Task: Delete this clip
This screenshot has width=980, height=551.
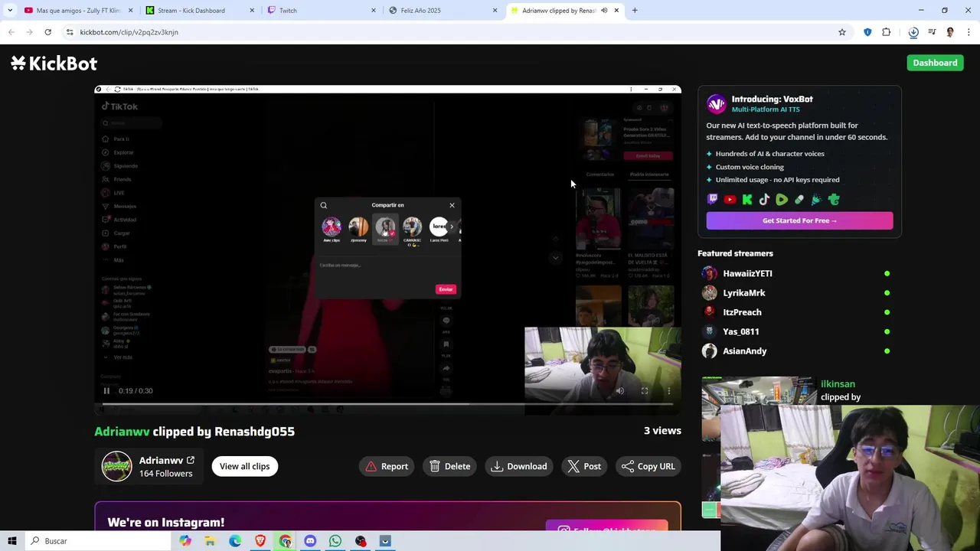Action: point(449,466)
